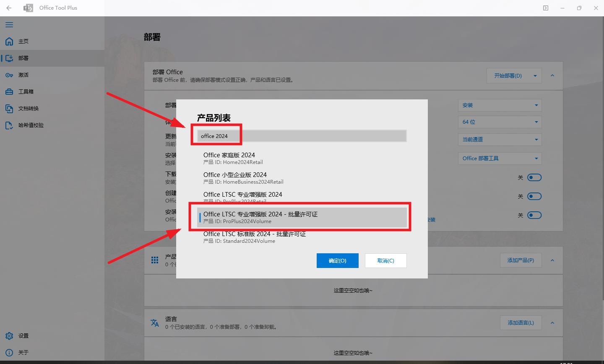This screenshot has height=364, width=604.
Task: Collapse the 部署 Office panel with its chevron
Action: [x=552, y=75]
